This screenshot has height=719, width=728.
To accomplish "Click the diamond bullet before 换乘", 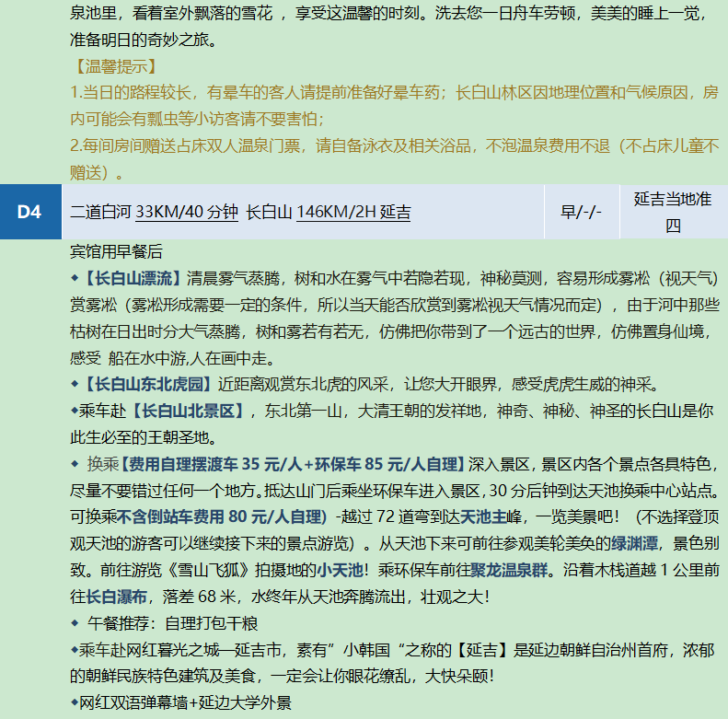I will click(75, 464).
